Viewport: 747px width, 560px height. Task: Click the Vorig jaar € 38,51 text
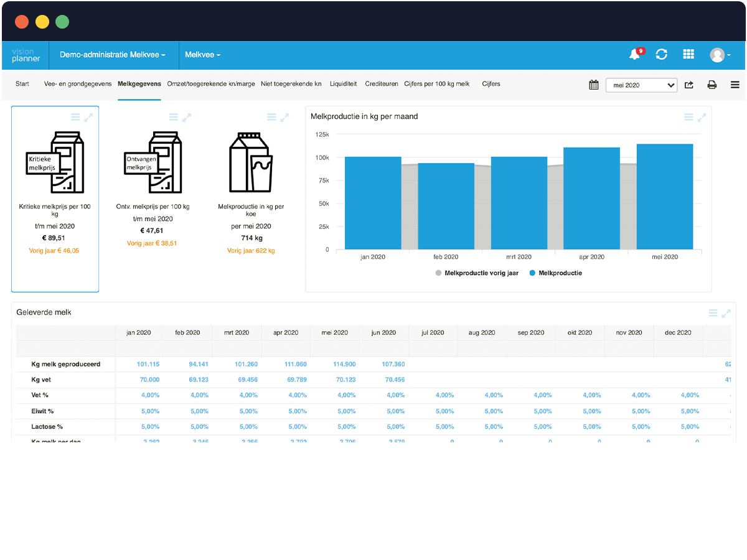point(153,243)
